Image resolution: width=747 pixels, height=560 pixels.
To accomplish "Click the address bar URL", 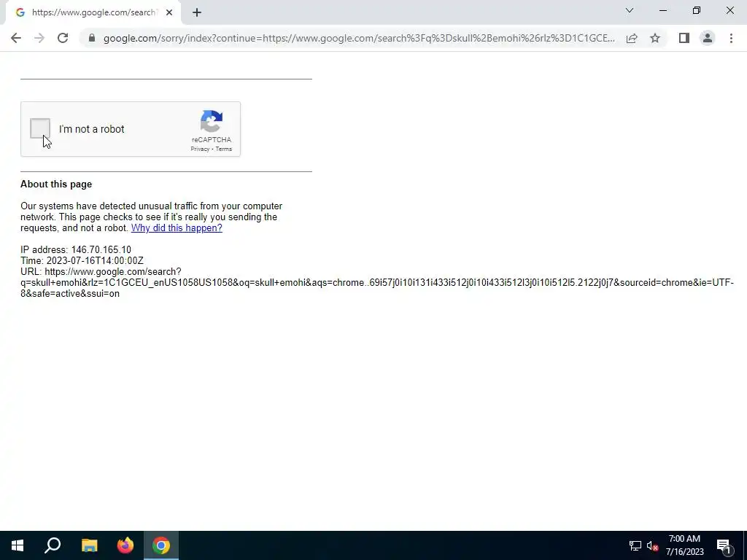I will click(359, 38).
